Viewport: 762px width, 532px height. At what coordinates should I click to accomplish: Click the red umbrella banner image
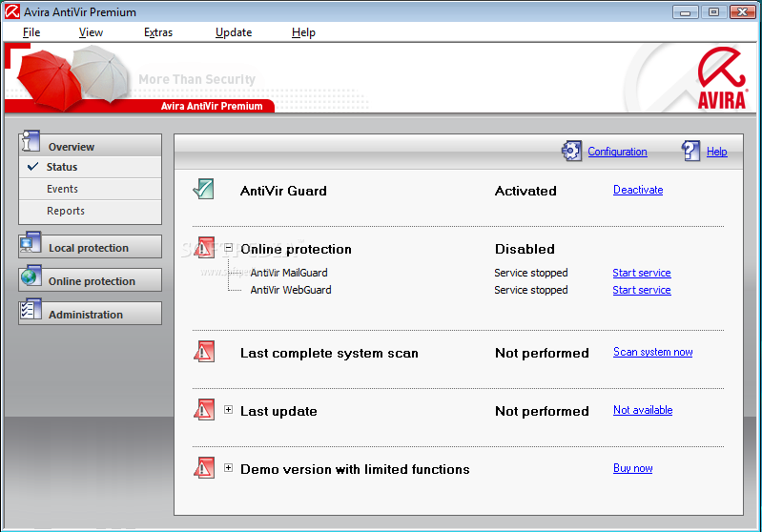click(49, 80)
